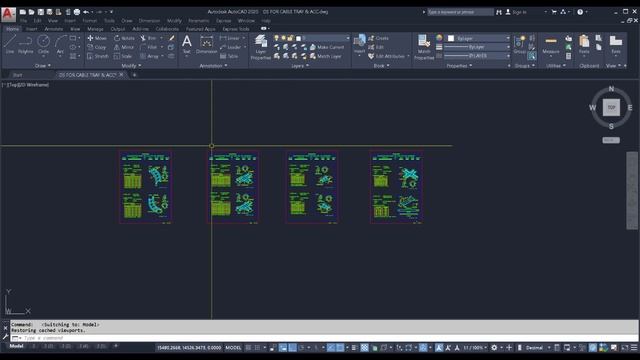
Task: Insert a Table from Annotation panel
Action: click(229, 56)
